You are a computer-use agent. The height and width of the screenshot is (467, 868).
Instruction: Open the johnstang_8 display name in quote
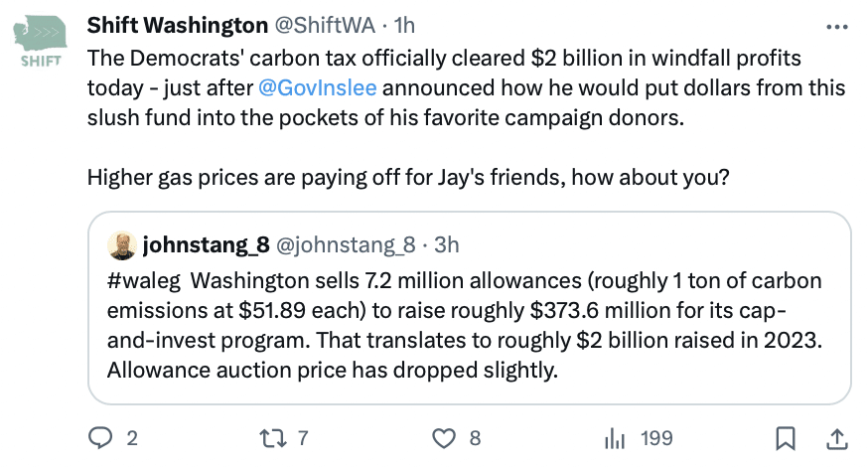coord(205,244)
